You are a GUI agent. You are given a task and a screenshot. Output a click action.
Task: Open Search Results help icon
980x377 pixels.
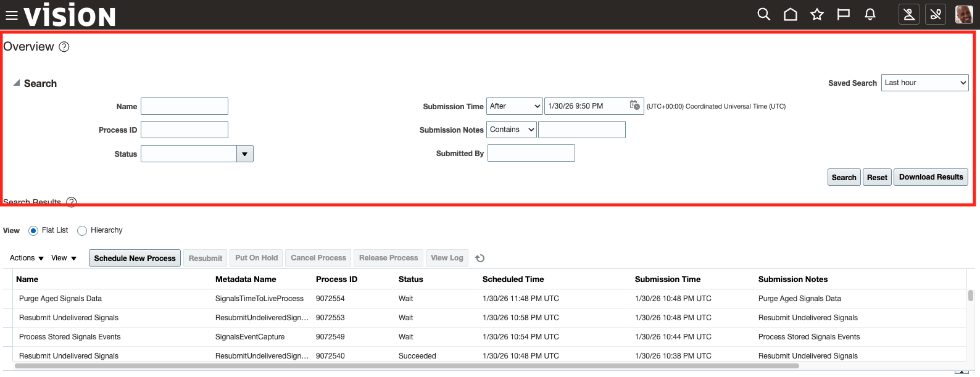(x=72, y=202)
